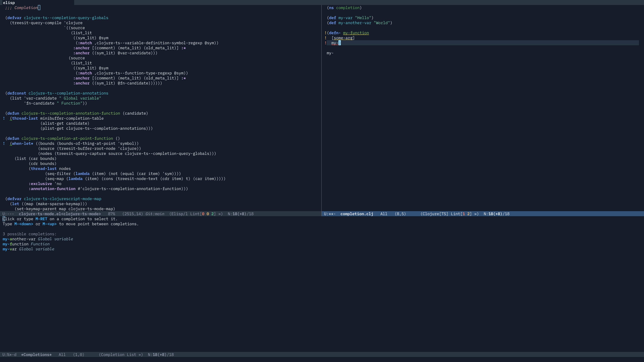Screen dimensions: 644x362
Task: Click 'M-<down>' key hint in Completions buffer
Action: click(x=24, y=224)
